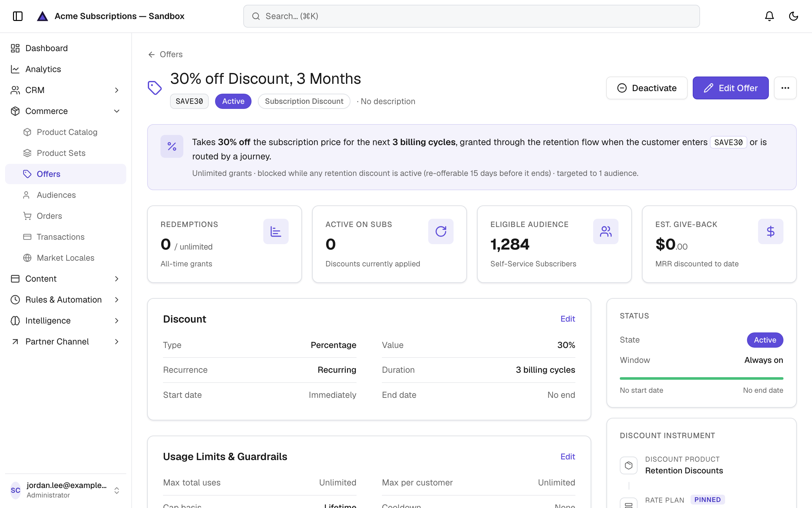Click the Eligible Audience people icon
This screenshot has width=812, height=508.
point(606,231)
